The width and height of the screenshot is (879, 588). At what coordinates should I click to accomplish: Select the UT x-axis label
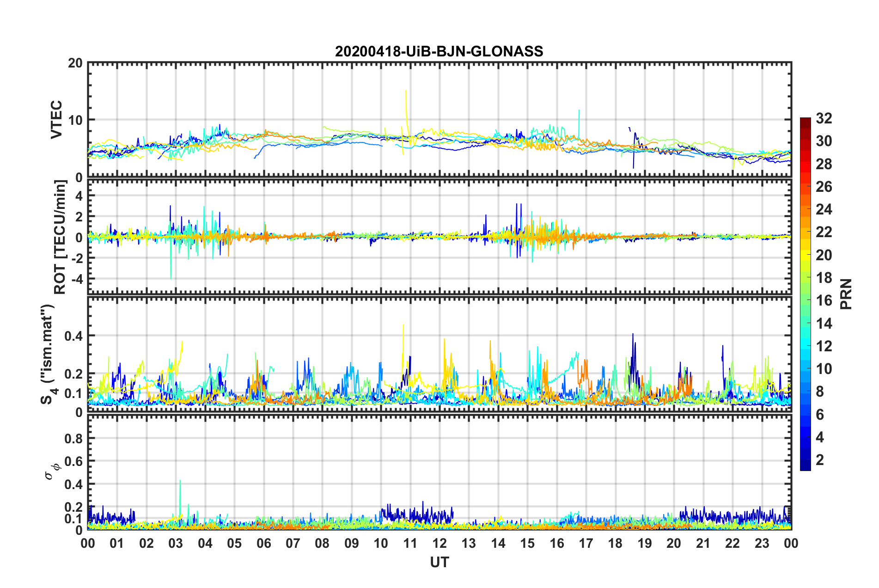click(439, 562)
